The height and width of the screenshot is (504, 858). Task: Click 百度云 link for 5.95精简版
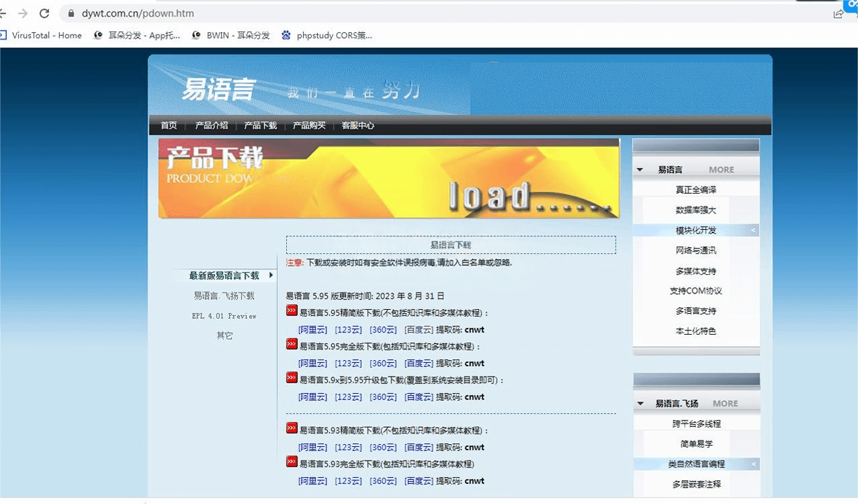point(419,330)
